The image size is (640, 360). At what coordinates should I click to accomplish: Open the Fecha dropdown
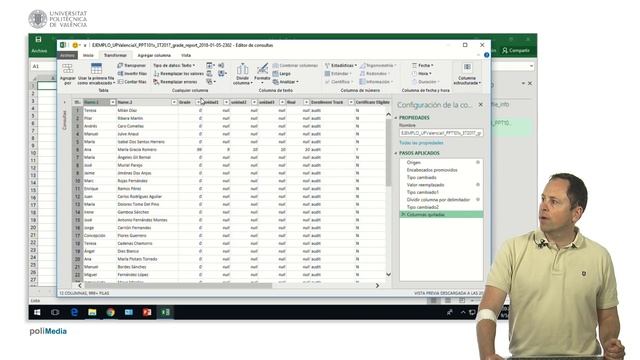422,65
